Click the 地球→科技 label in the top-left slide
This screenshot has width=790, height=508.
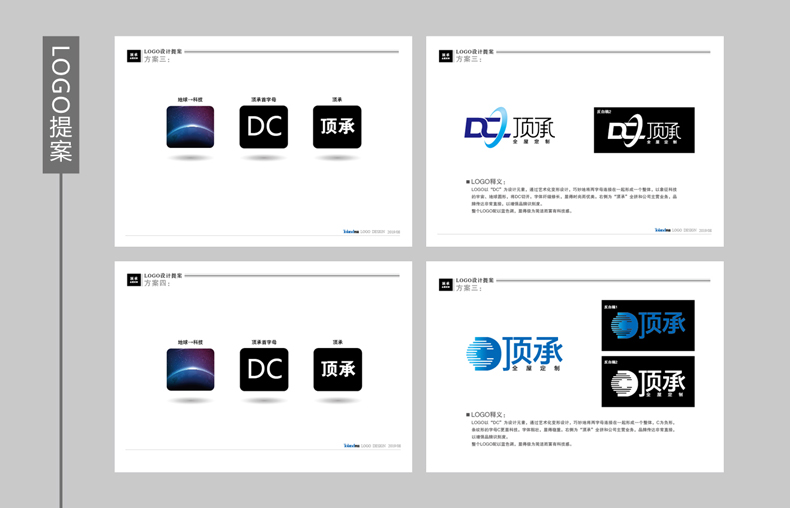(x=190, y=100)
